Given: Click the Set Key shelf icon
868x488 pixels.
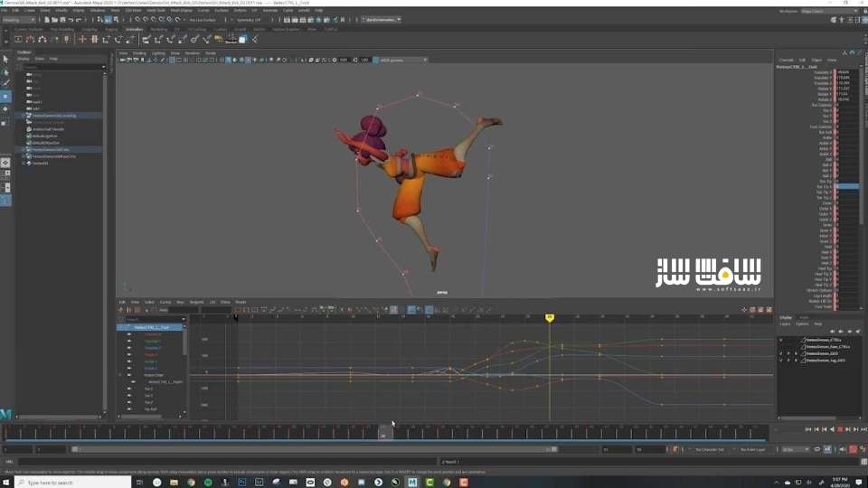Looking at the screenshot, I should pos(82,39).
